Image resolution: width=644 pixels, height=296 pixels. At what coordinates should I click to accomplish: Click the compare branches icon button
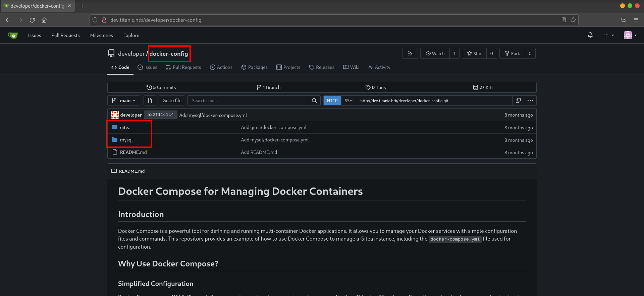(x=150, y=100)
